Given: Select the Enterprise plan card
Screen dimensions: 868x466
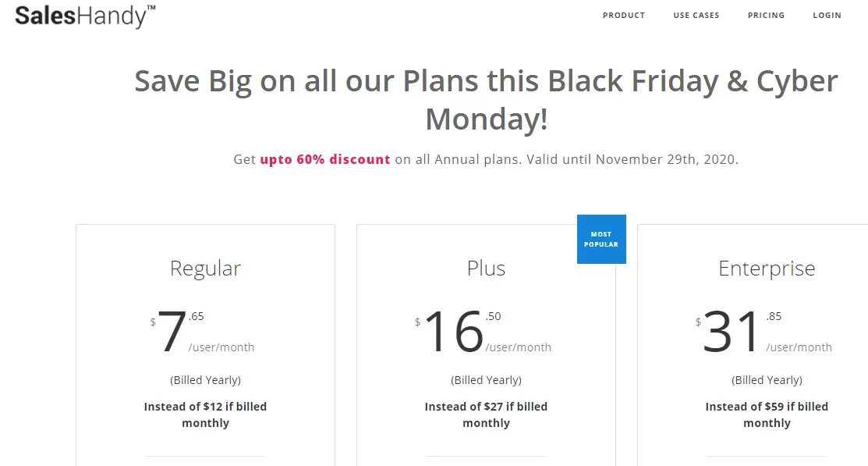Looking at the screenshot, I should pyautogui.click(x=767, y=343).
